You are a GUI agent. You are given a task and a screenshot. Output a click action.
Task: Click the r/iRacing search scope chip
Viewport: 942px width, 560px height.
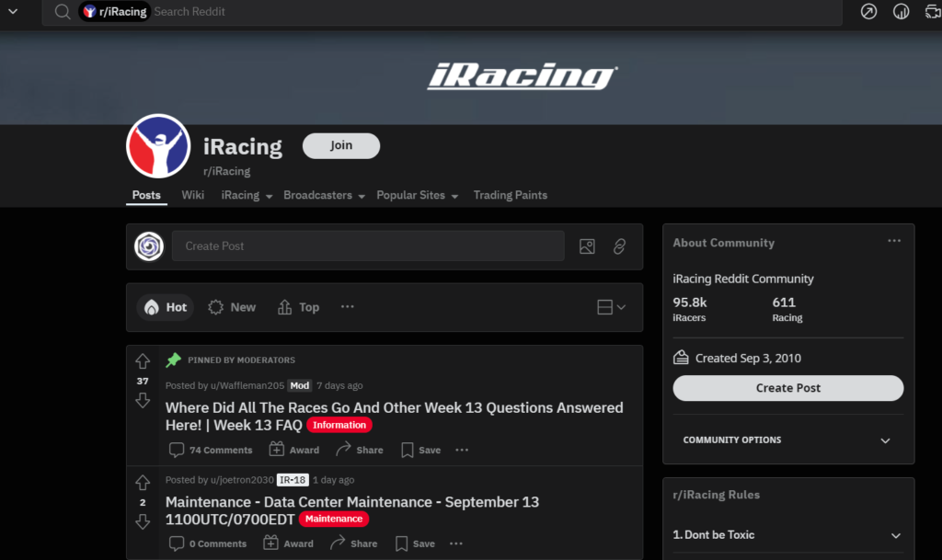[x=114, y=11]
